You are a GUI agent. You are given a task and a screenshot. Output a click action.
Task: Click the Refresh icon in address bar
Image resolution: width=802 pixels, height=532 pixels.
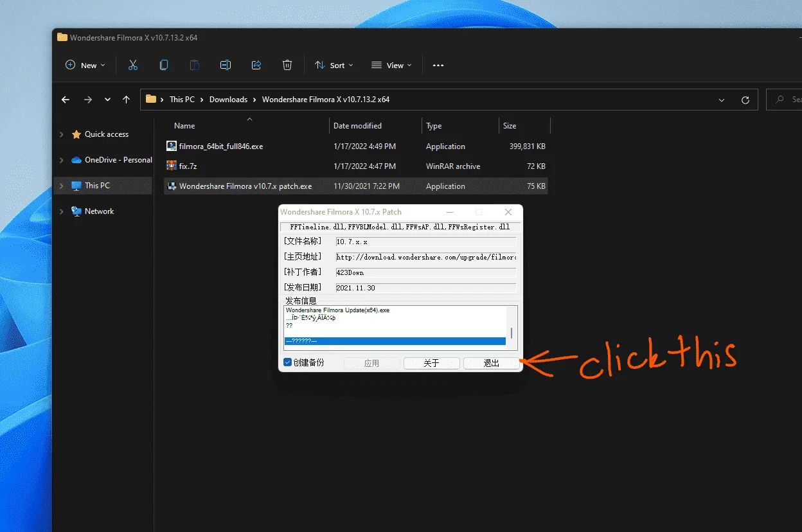pos(745,100)
